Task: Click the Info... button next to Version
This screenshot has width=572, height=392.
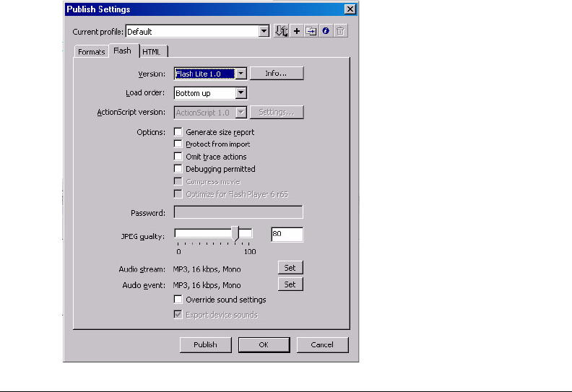Action: tap(277, 74)
